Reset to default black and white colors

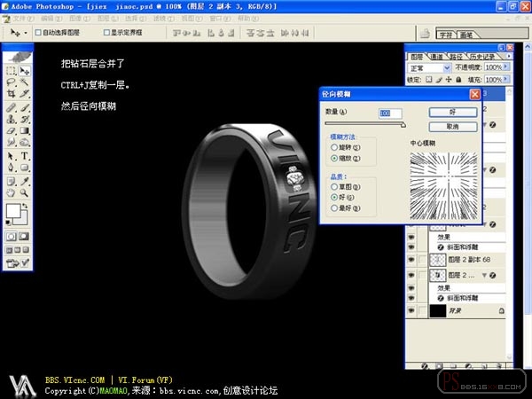tap(8, 223)
